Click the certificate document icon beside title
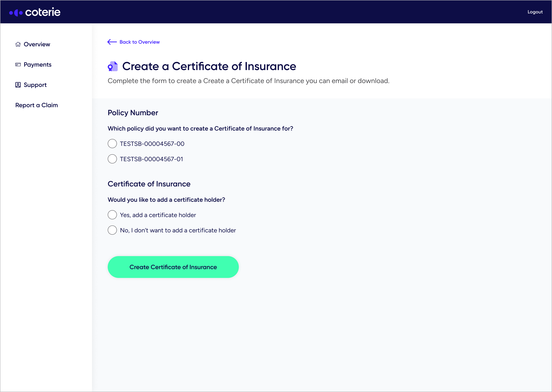The image size is (552, 392). [x=113, y=66]
